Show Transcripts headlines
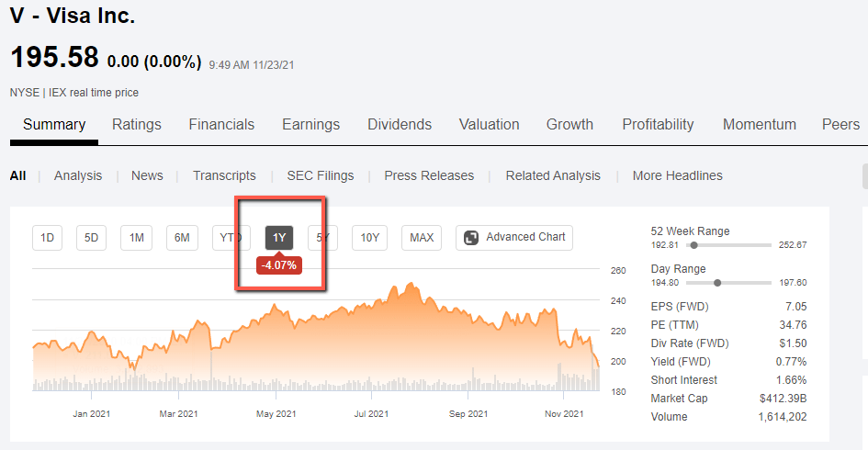Image resolution: width=868 pixels, height=450 pixels. pyautogui.click(x=224, y=175)
